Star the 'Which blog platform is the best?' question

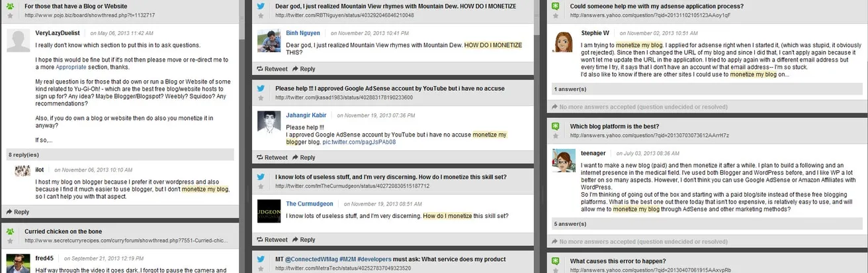pos(556,135)
